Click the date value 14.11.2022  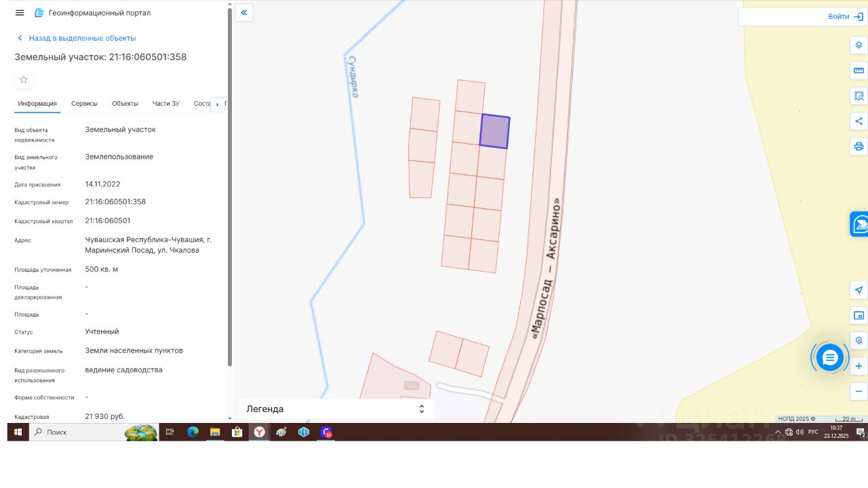pyautogui.click(x=102, y=184)
